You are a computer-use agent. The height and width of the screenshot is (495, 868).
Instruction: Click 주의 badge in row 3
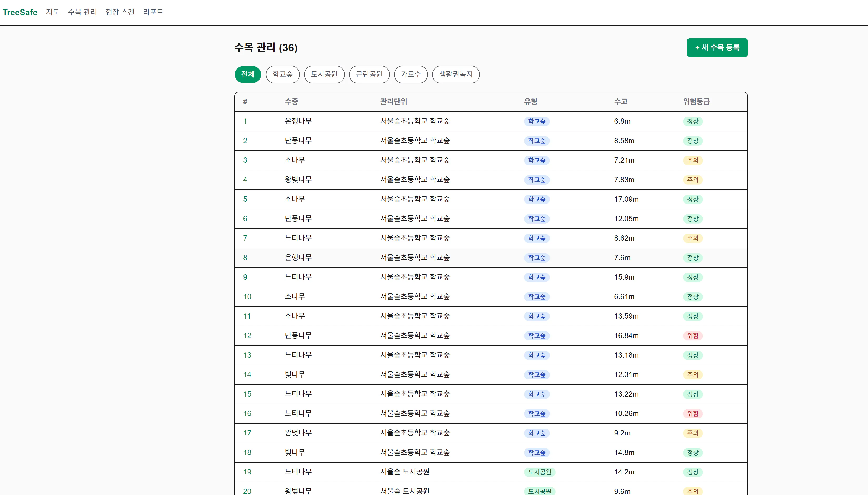pos(693,160)
